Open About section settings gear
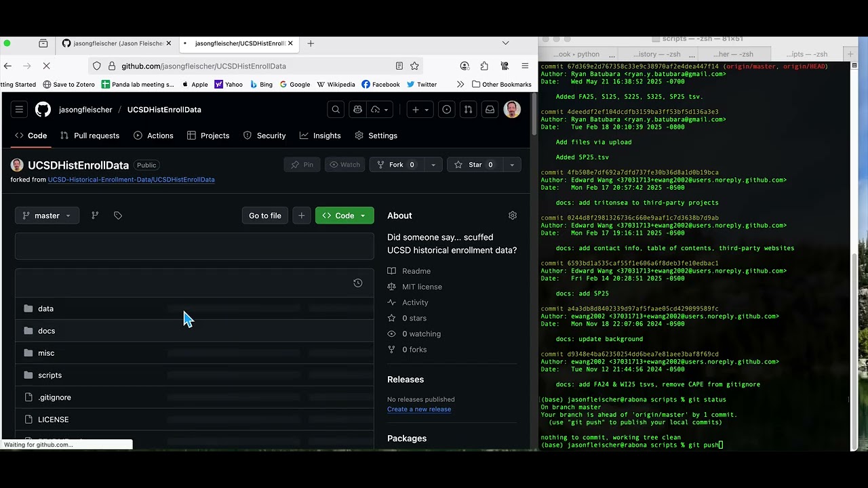868x488 pixels. (513, 216)
